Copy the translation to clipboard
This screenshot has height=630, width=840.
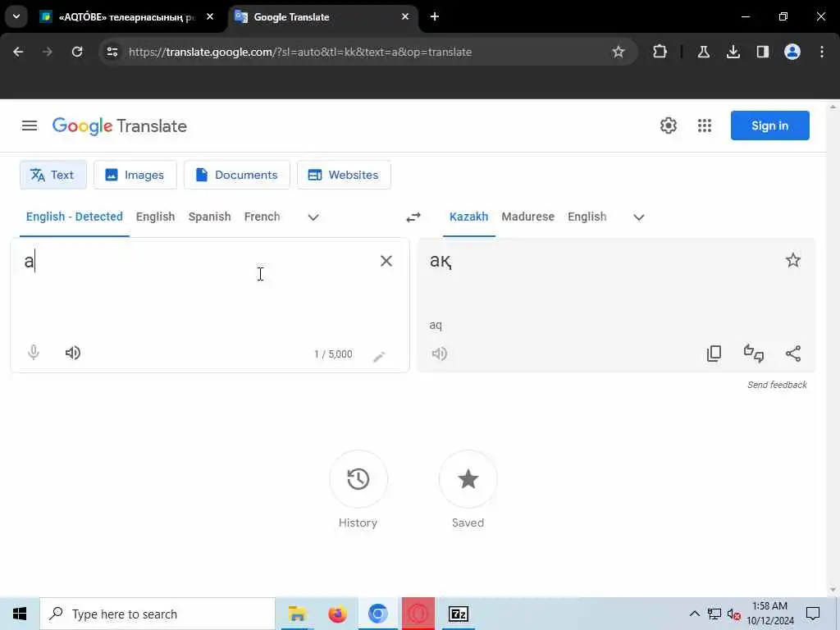[714, 354]
